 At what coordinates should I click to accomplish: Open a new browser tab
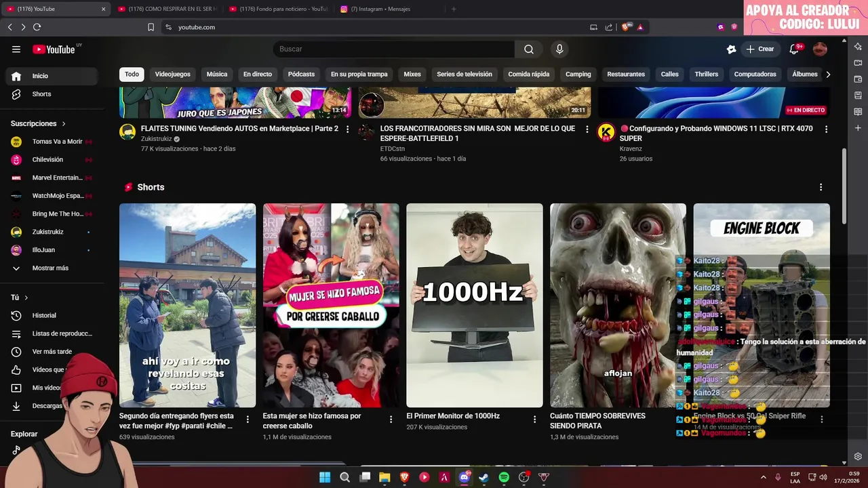coord(454,9)
